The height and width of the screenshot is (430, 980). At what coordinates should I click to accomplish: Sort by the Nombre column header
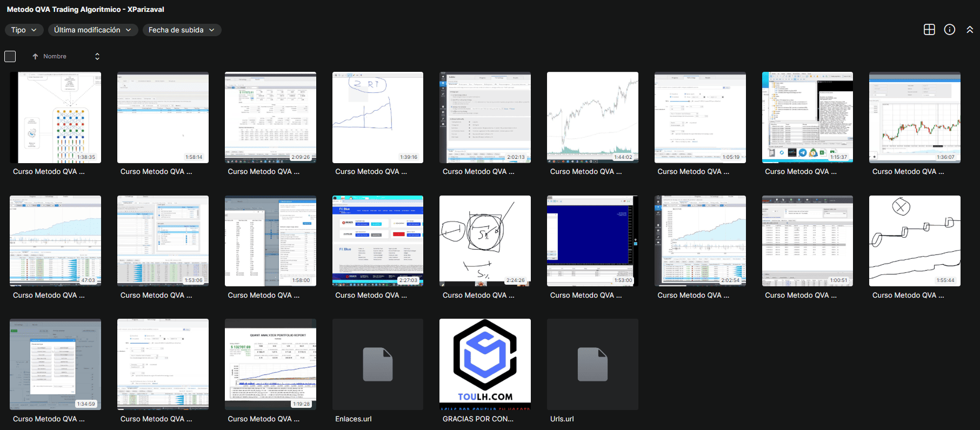pyautogui.click(x=55, y=57)
